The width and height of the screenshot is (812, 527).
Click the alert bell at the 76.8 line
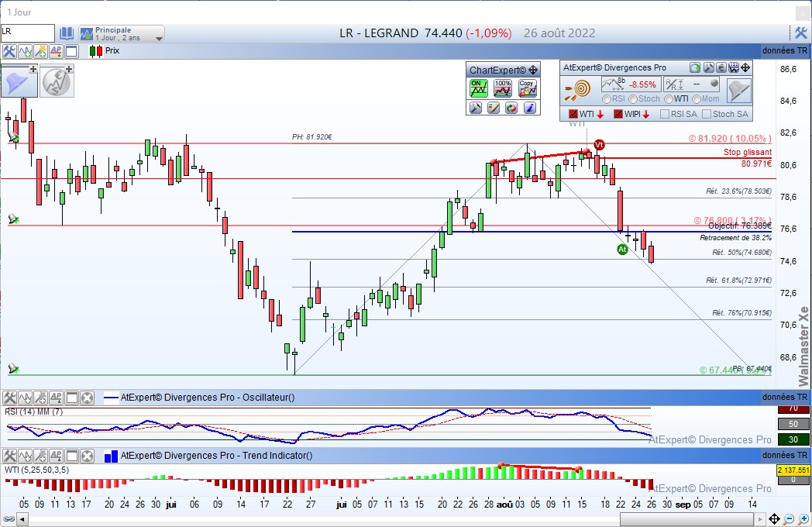[x=13, y=219]
